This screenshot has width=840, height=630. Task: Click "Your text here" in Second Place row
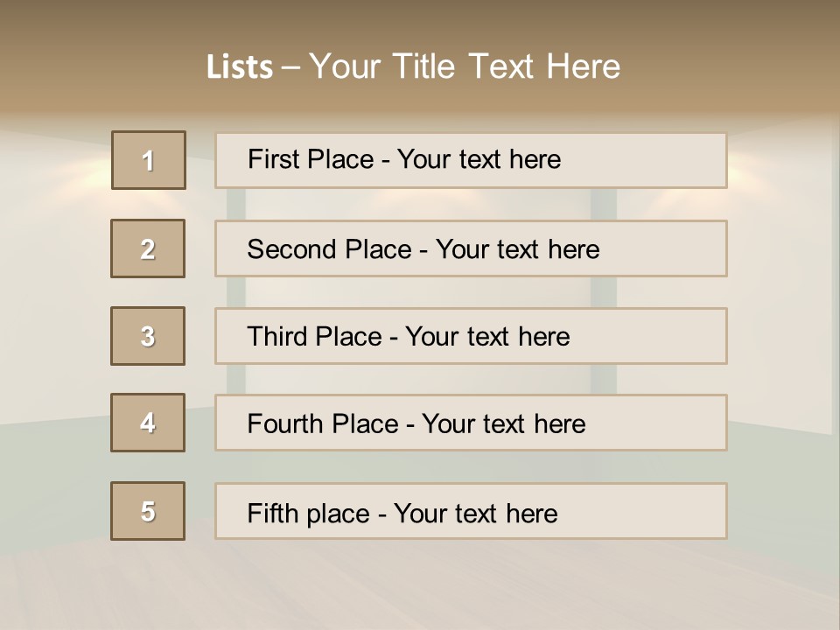[x=517, y=249]
